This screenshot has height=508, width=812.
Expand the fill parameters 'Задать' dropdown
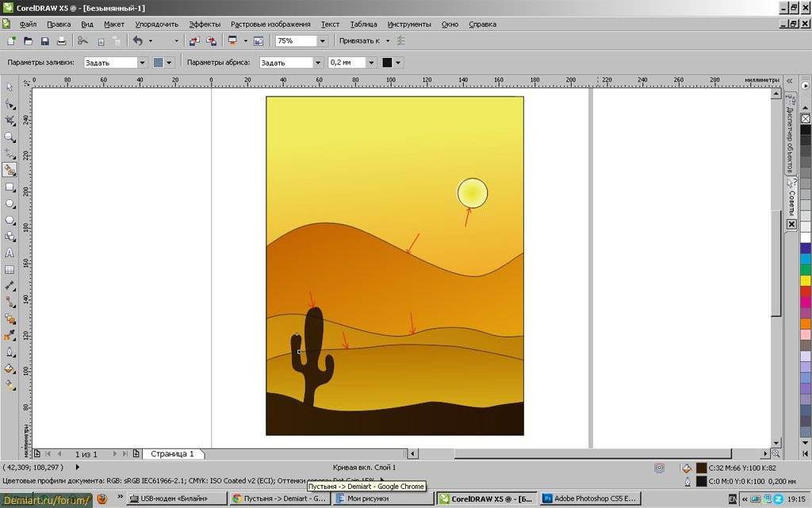coord(142,63)
